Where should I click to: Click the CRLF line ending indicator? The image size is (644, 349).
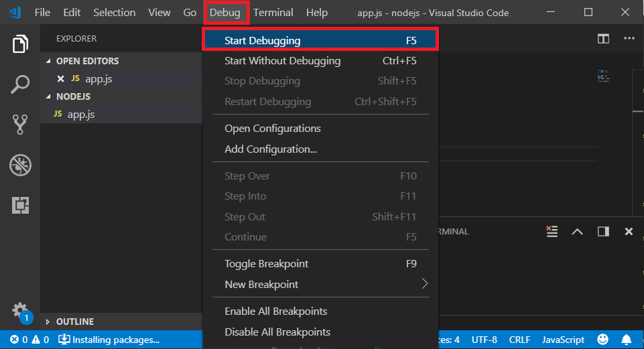pos(519,340)
